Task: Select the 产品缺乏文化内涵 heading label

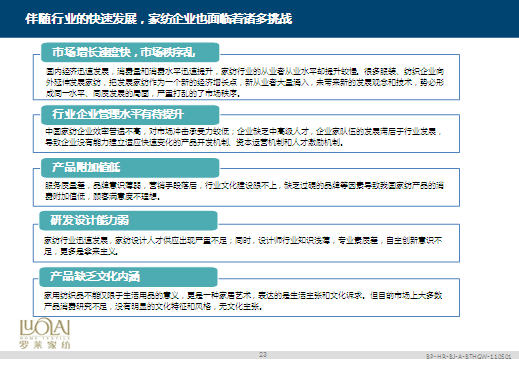Action: pyautogui.click(x=128, y=277)
